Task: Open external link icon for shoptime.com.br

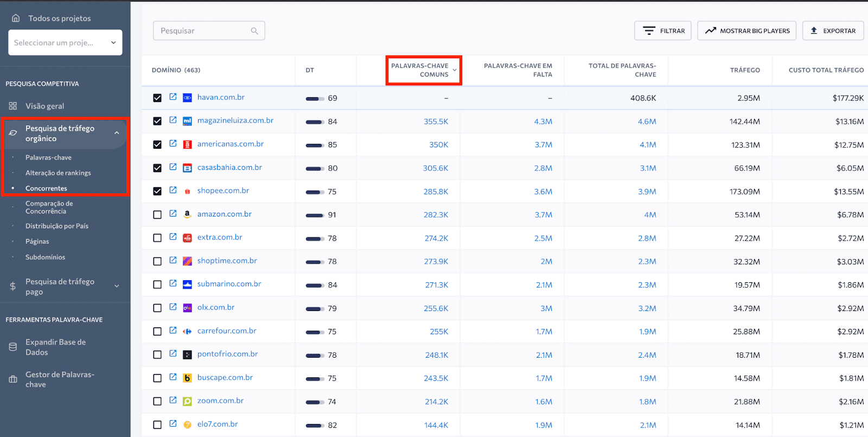Action: [x=173, y=260]
